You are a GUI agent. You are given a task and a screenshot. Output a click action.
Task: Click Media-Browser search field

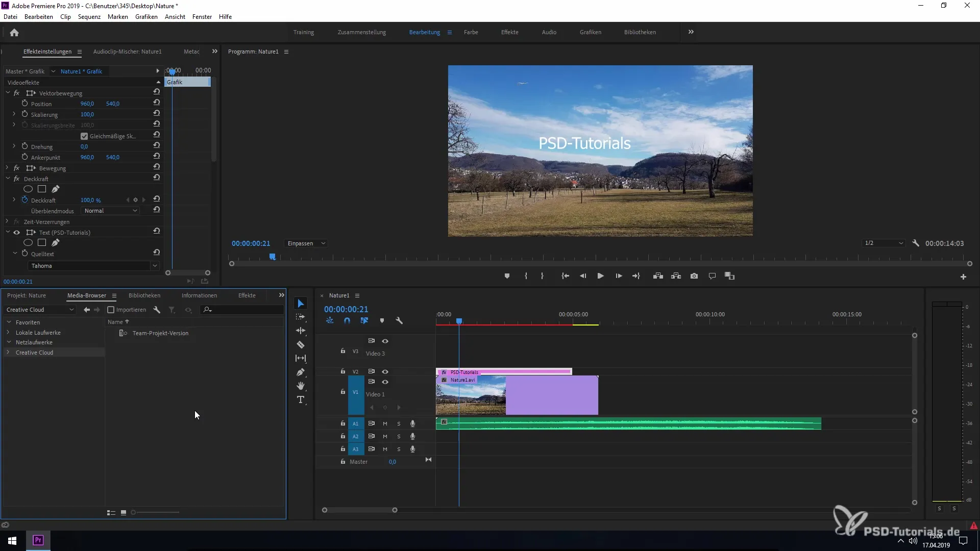[242, 310]
